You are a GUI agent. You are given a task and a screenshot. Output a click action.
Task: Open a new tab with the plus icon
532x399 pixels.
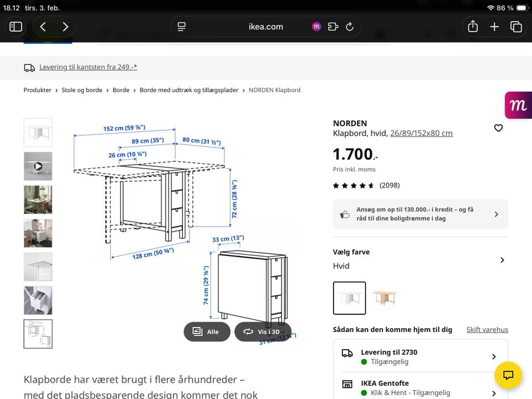coord(494,27)
